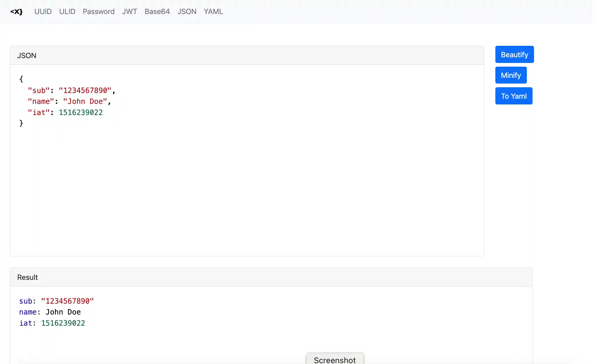Click the closing brace in JSON editor
Image resolution: width=595 pixels, height=364 pixels.
[21, 123]
